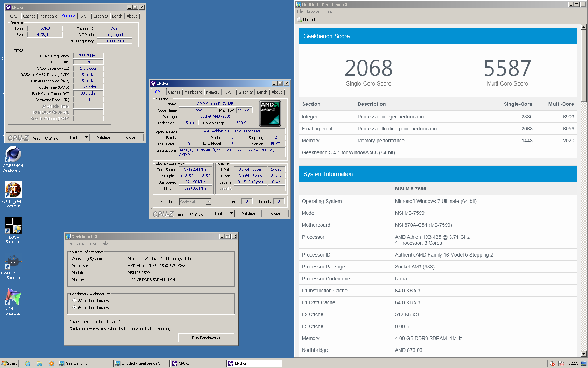Click the Multiplier x 13.5 field
Screen dimensions: 588x368
coord(195,176)
